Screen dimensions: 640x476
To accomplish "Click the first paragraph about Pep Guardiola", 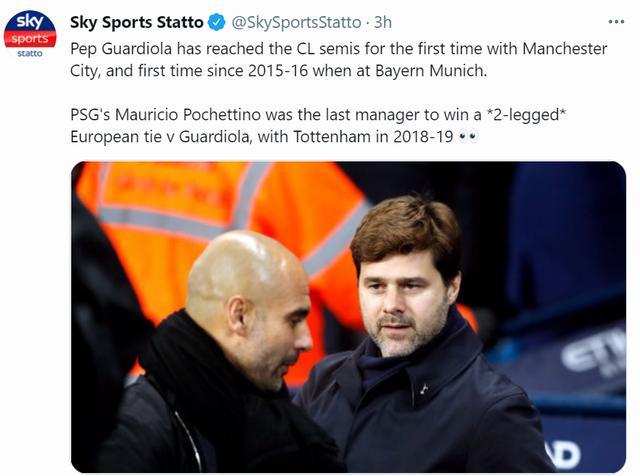I will (x=340, y=59).
